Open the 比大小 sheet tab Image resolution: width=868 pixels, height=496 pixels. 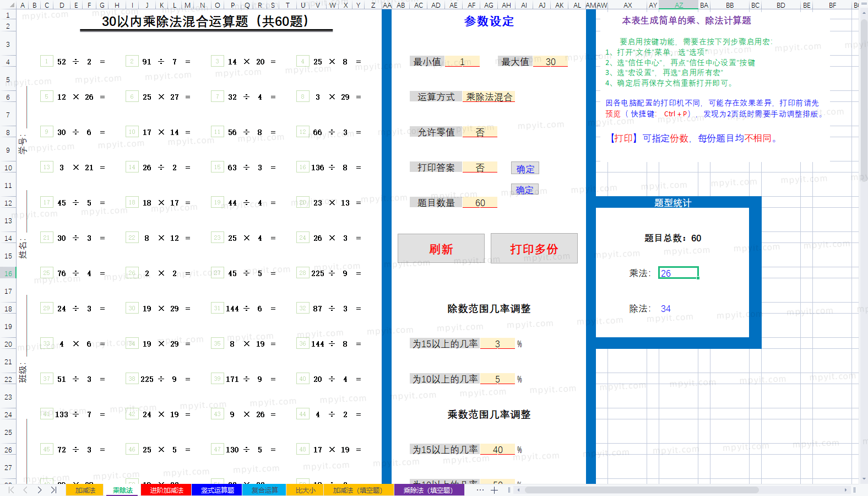coord(306,490)
